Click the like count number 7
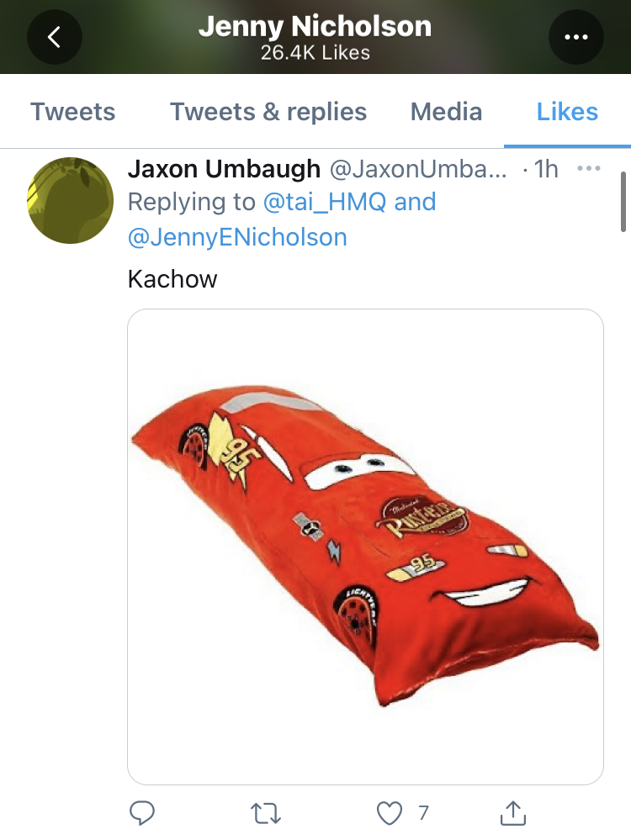Screen dimensions: 631x840 point(423,813)
